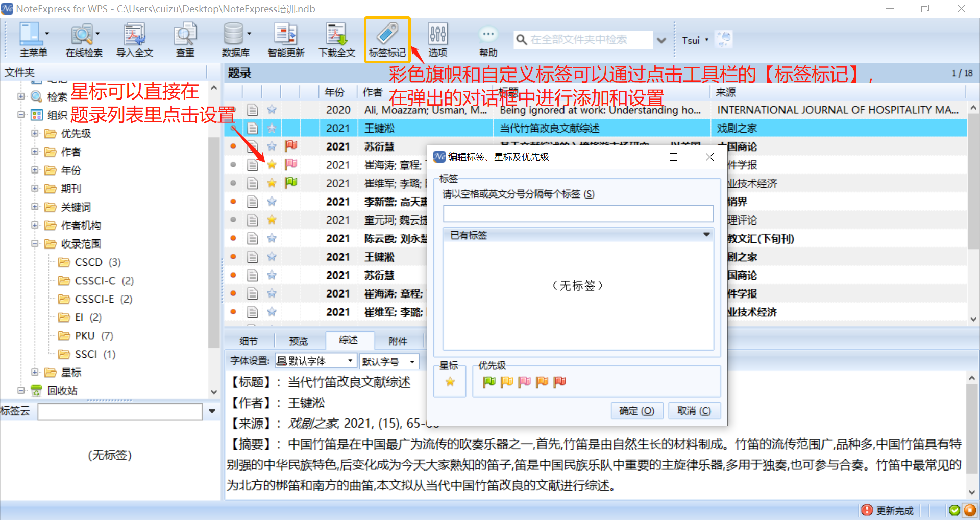Click the 在全部文件夹中检索 search field

(x=582, y=39)
